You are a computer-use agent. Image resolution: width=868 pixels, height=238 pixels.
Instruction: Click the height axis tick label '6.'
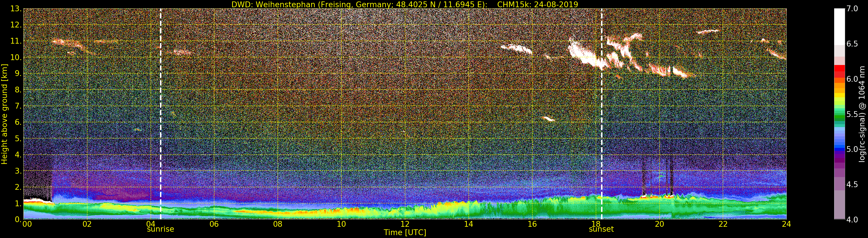(x=18, y=122)
